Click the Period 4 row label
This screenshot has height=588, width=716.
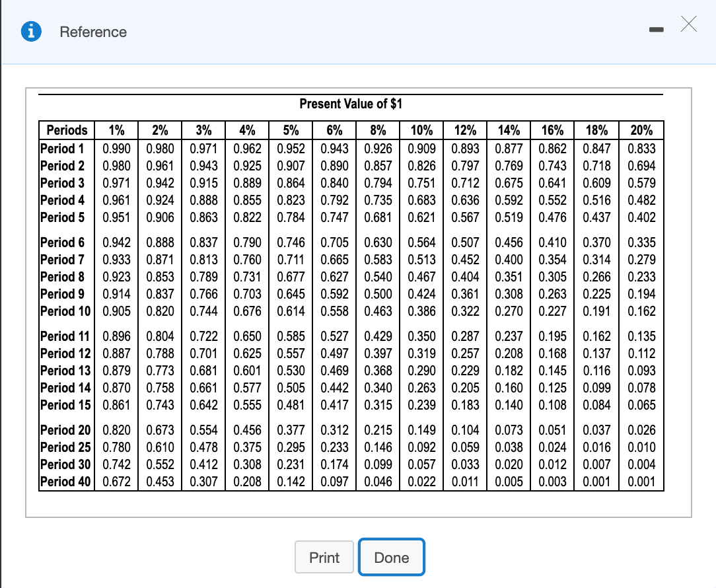(62, 200)
